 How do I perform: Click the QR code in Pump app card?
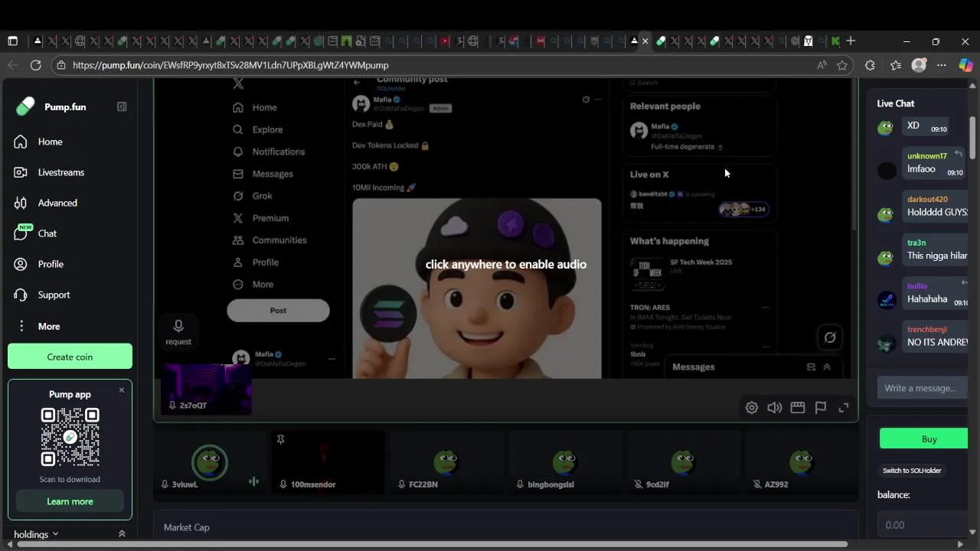click(70, 437)
